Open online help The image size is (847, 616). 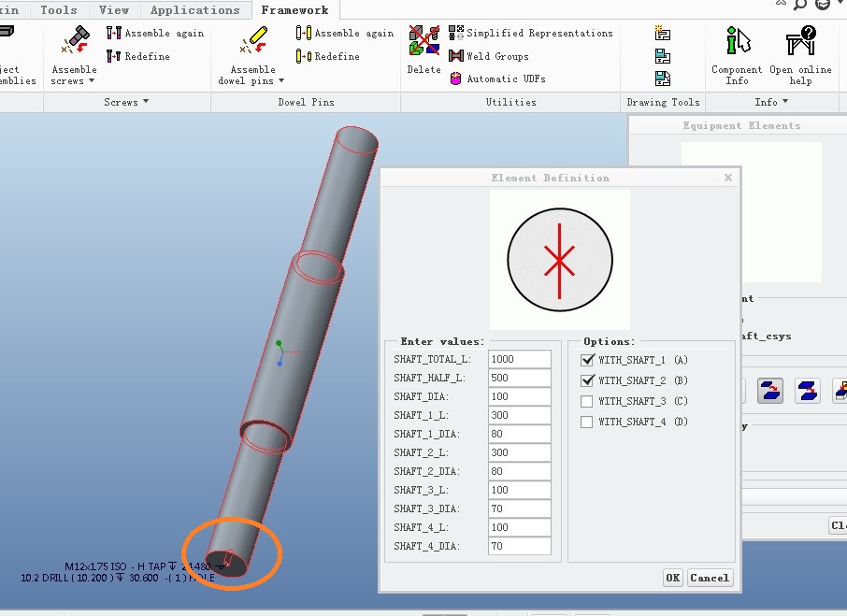[x=800, y=55]
